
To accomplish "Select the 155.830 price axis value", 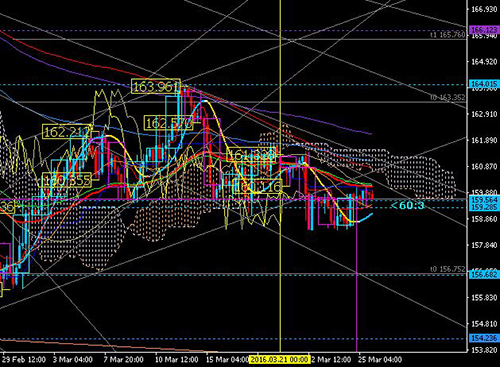I will click(484, 297).
